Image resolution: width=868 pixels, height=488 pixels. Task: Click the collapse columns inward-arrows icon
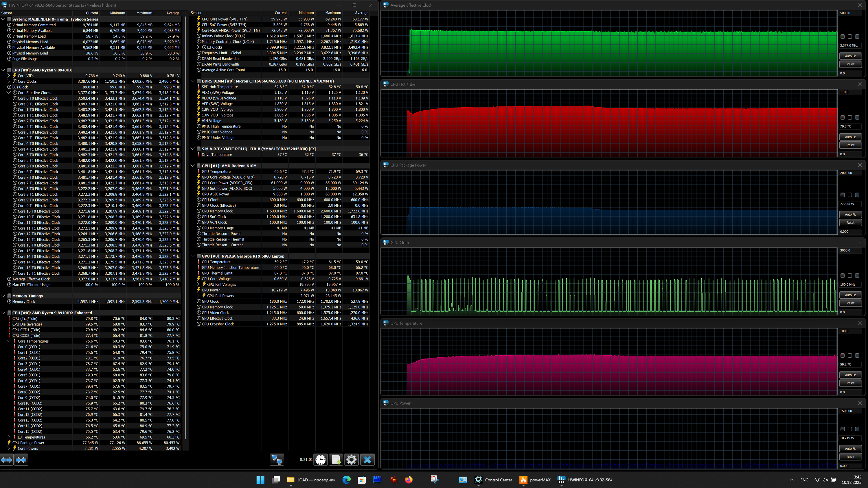click(x=21, y=459)
